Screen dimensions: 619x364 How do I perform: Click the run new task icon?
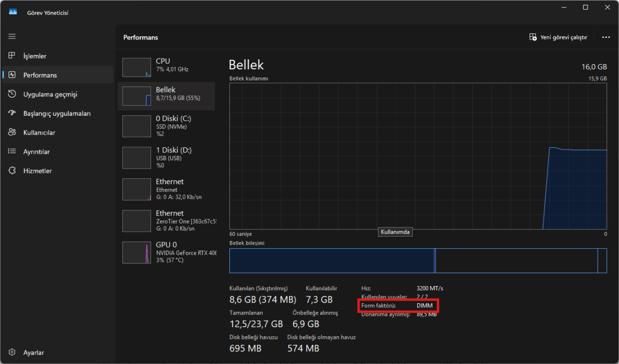tap(533, 37)
